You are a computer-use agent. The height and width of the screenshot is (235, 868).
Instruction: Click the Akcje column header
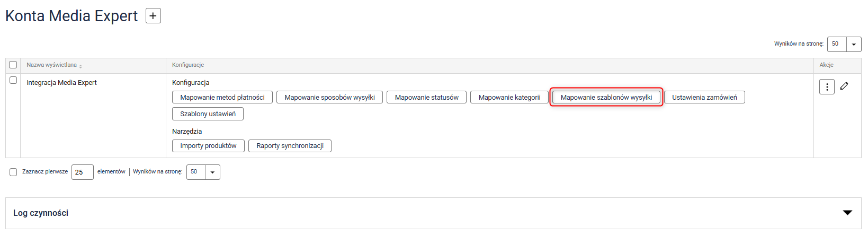click(x=827, y=65)
